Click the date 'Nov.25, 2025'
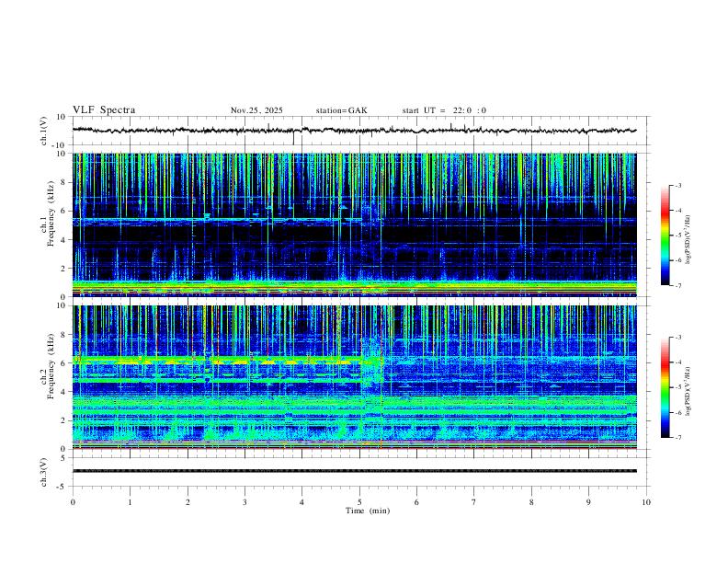The image size is (728, 563). tap(256, 110)
